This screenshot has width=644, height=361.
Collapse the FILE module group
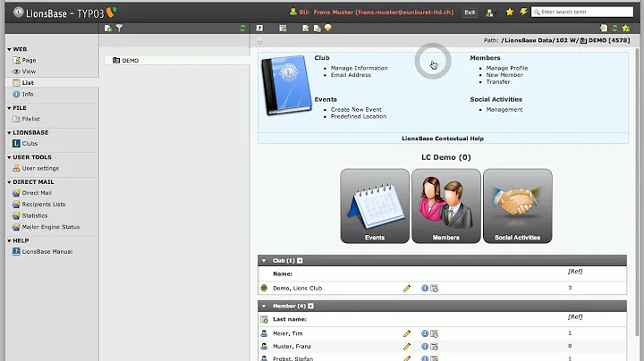[9, 108]
